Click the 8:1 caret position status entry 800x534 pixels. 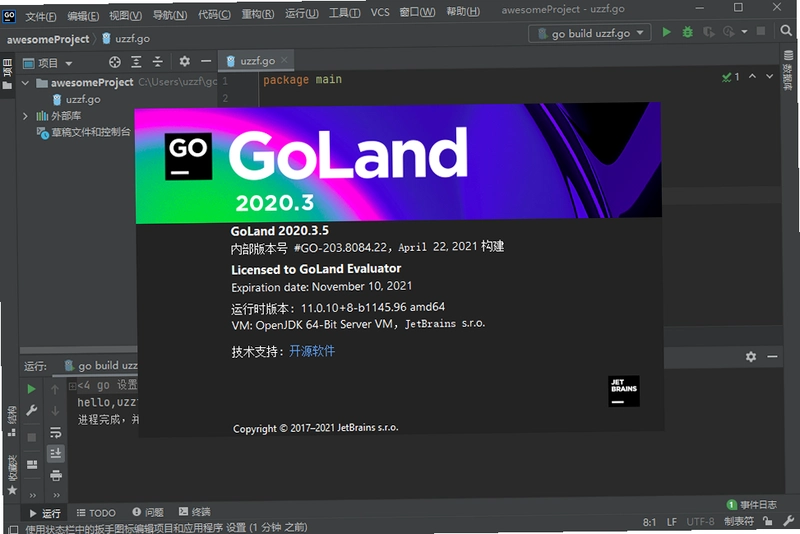coord(649,522)
